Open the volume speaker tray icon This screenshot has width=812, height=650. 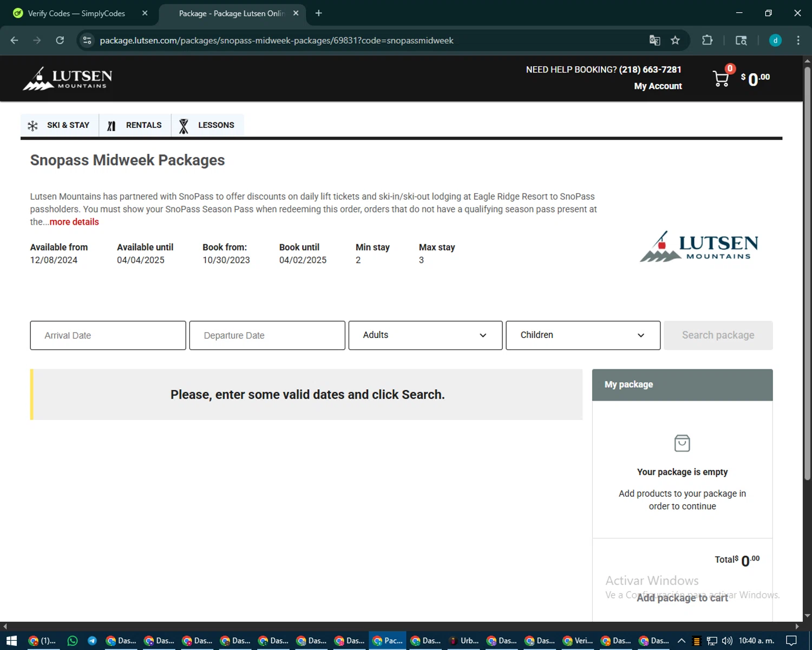coord(727,641)
